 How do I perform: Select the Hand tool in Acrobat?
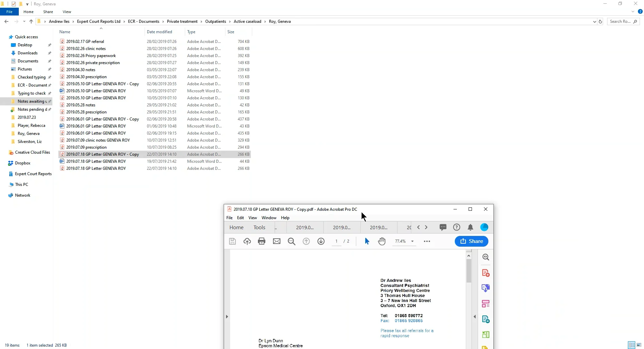tap(382, 241)
